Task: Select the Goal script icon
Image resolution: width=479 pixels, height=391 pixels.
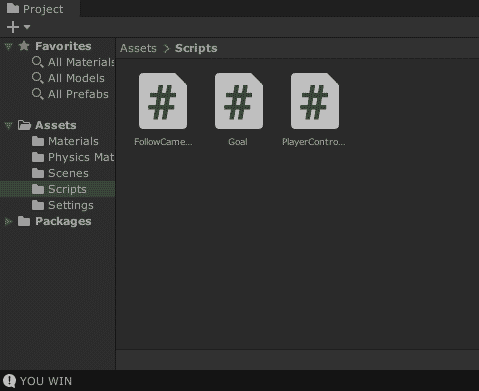Action: tap(239, 101)
